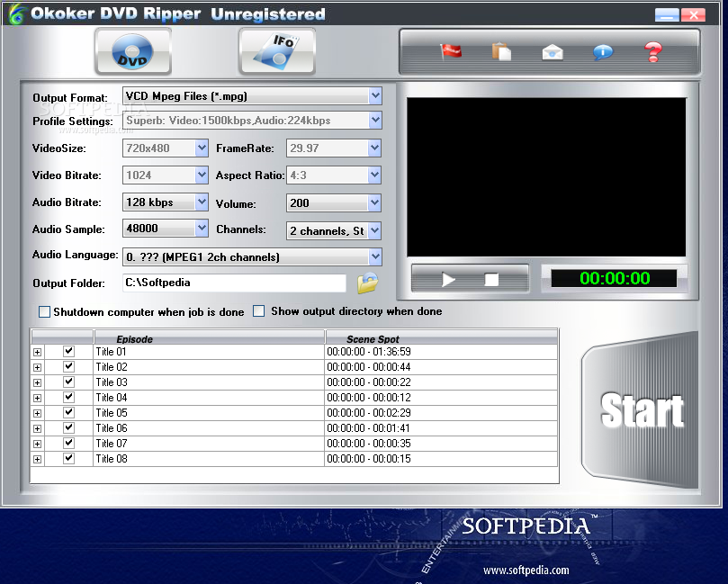
Task: Click the Okoker app logo icon
Action: (x=16, y=13)
